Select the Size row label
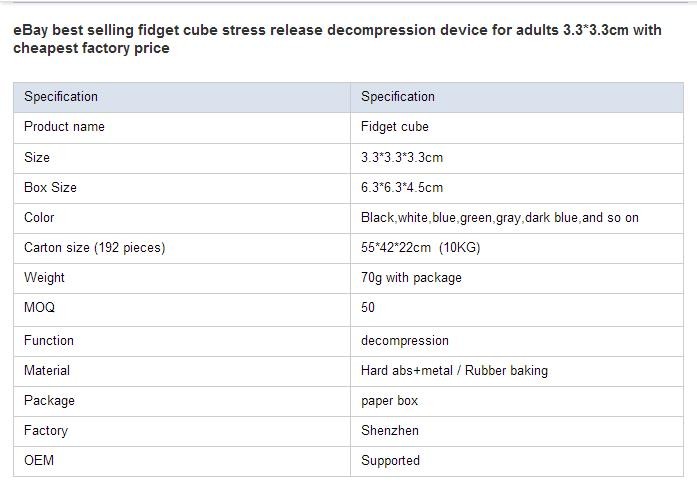 pyautogui.click(x=37, y=157)
